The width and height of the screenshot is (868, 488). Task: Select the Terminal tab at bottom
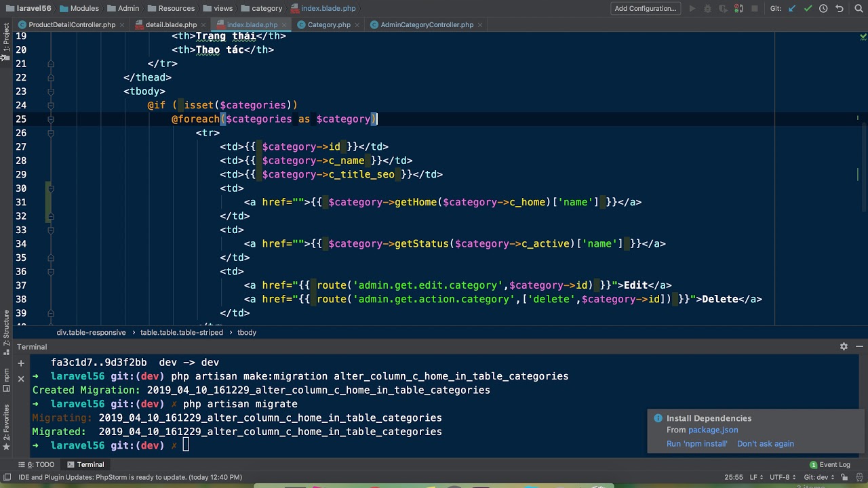click(85, 465)
